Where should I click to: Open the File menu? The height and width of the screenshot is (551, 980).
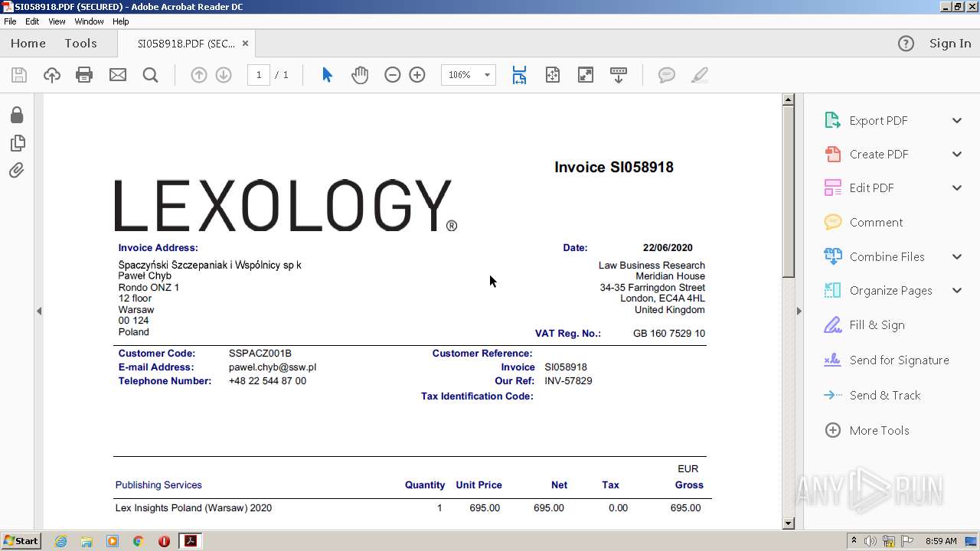(x=10, y=21)
